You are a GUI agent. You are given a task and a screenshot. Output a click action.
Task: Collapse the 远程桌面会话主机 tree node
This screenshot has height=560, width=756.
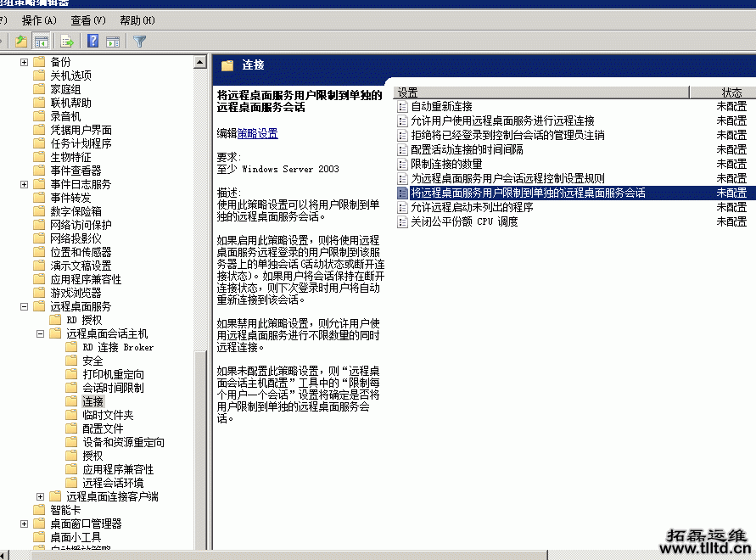pyautogui.click(x=38, y=333)
